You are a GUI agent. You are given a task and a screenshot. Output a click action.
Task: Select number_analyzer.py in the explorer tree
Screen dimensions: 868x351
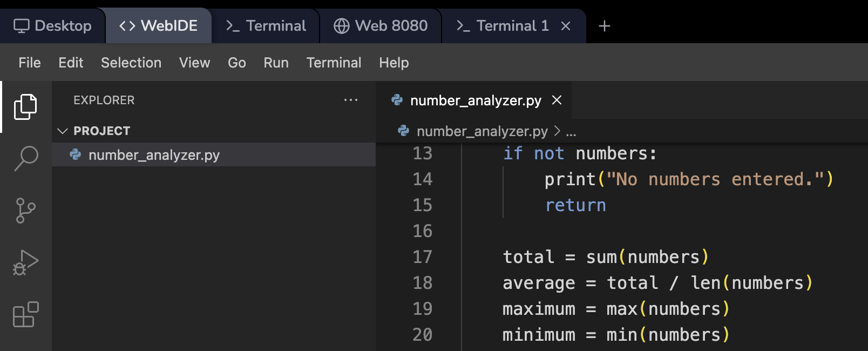214,155
